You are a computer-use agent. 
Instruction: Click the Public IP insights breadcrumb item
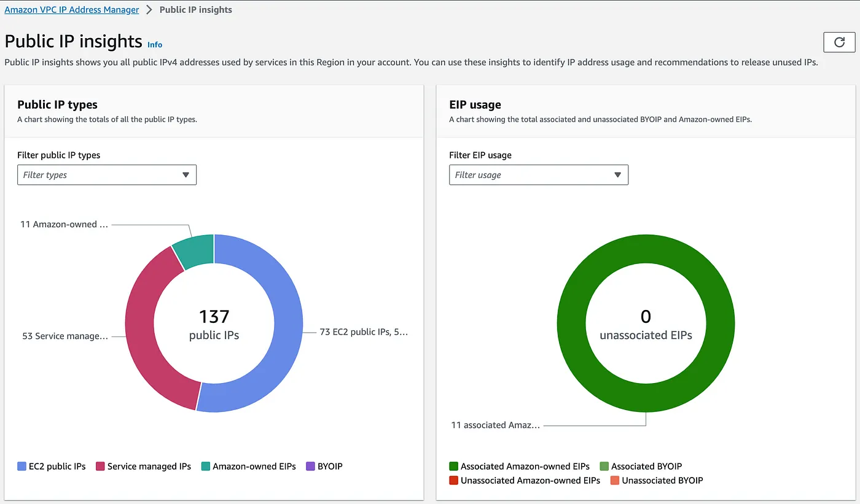pyautogui.click(x=195, y=10)
